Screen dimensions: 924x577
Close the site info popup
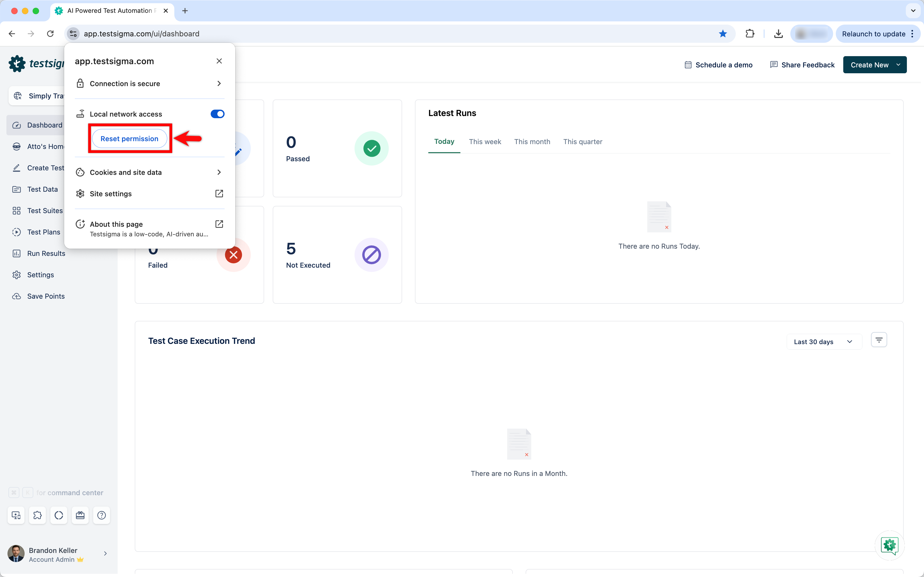(219, 61)
